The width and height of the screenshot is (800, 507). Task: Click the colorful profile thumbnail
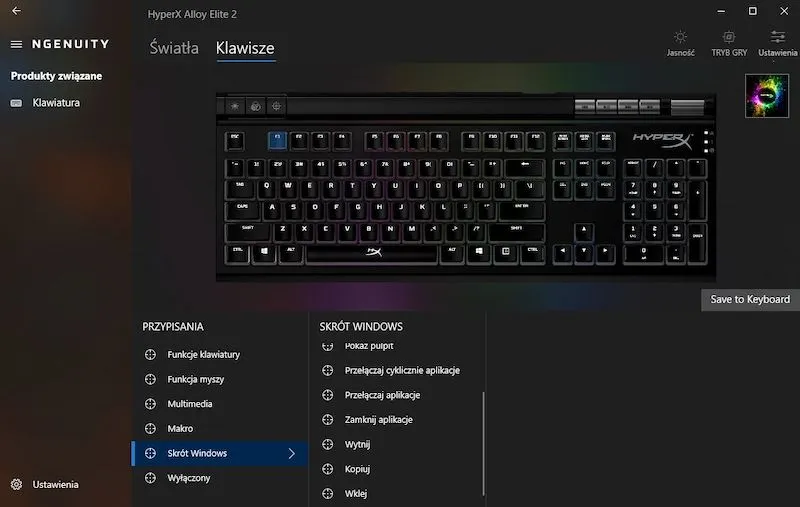pyautogui.click(x=766, y=96)
